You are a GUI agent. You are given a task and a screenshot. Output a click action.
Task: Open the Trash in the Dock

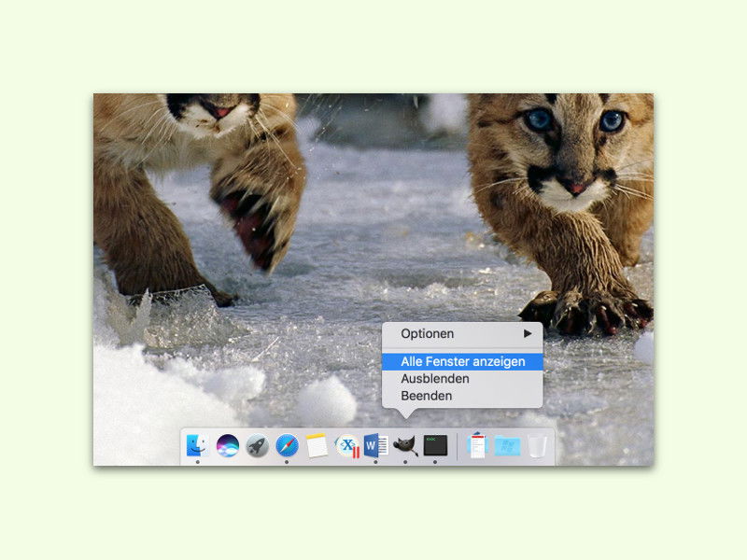coord(537,446)
